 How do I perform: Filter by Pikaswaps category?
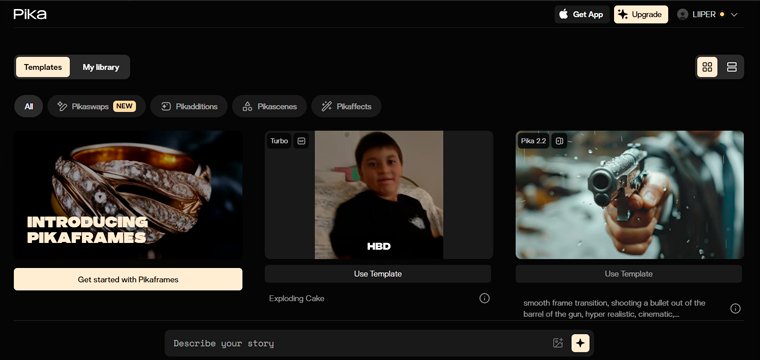click(x=96, y=106)
